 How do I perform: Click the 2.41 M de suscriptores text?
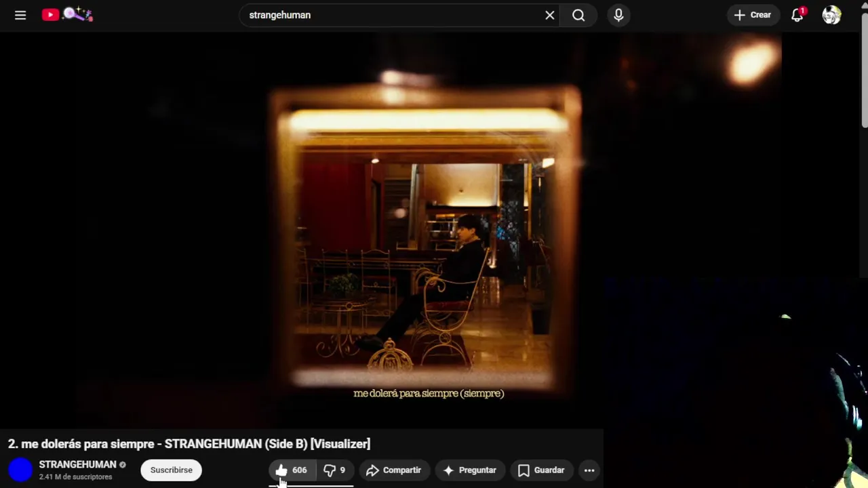point(75,477)
